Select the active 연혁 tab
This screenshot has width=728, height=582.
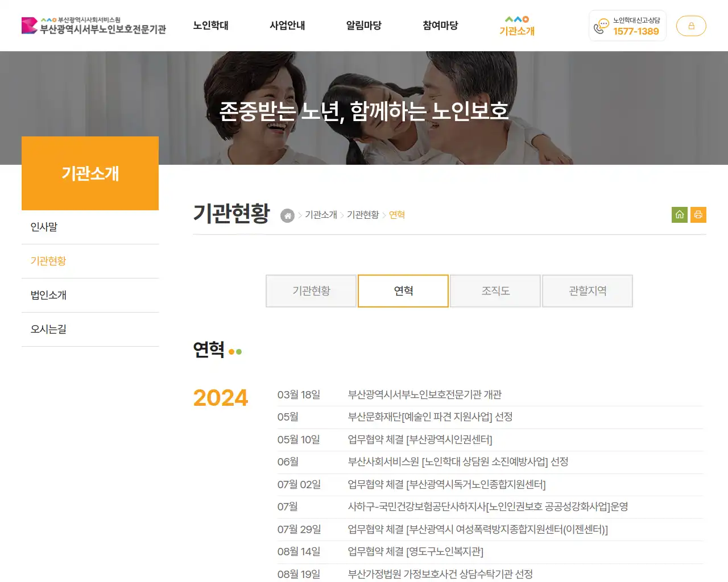(x=403, y=291)
